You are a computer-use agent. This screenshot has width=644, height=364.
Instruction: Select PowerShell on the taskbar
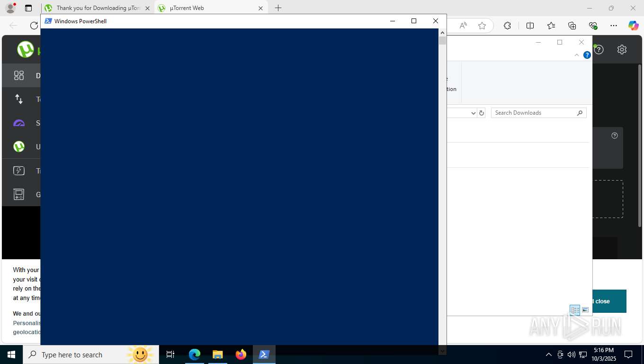(264, 355)
